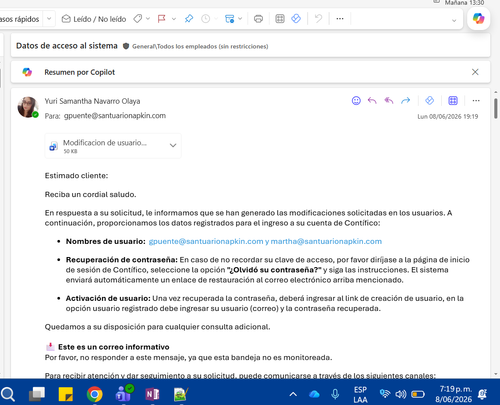Viewport: 500px width, 405px height.
Task: Open Microsoft Teams from the taskbar
Action: (124, 393)
